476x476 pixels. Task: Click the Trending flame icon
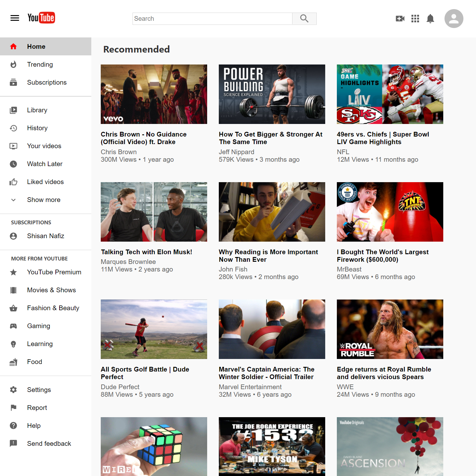(14, 64)
